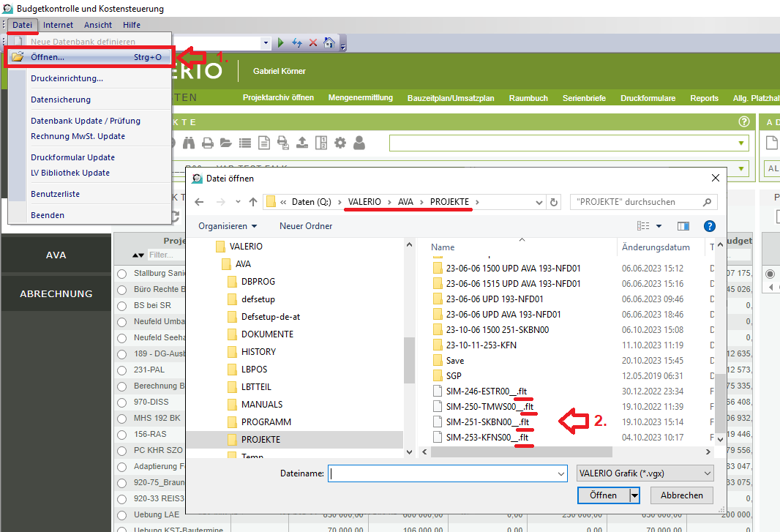Choose Datensicherung from the Datei menu
Image resolution: width=780 pixels, height=532 pixels.
tap(61, 100)
